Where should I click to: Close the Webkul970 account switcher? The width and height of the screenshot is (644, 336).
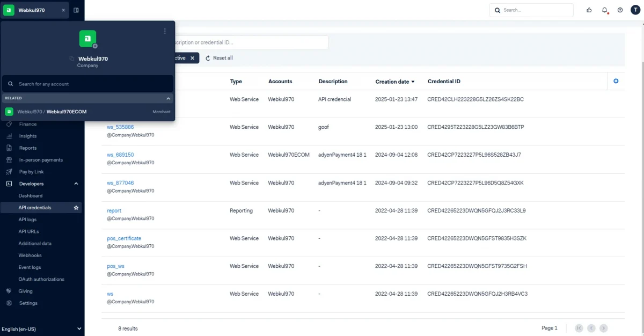point(63,10)
